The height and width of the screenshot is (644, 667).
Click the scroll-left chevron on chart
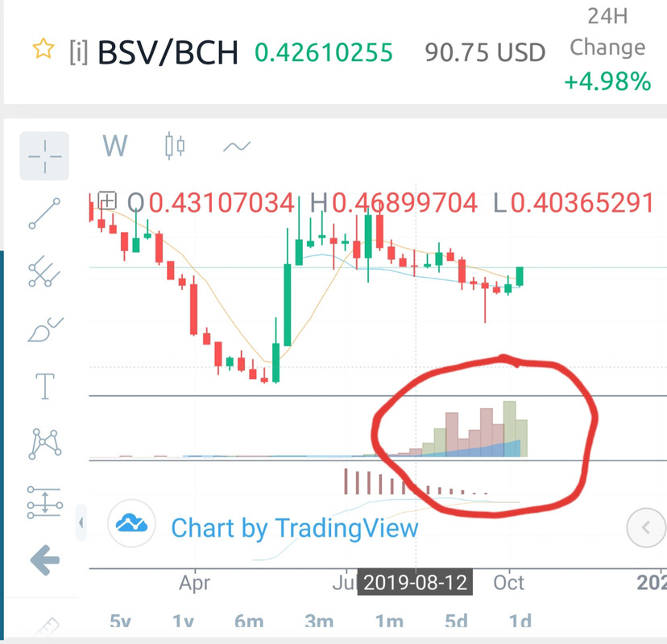click(x=646, y=528)
